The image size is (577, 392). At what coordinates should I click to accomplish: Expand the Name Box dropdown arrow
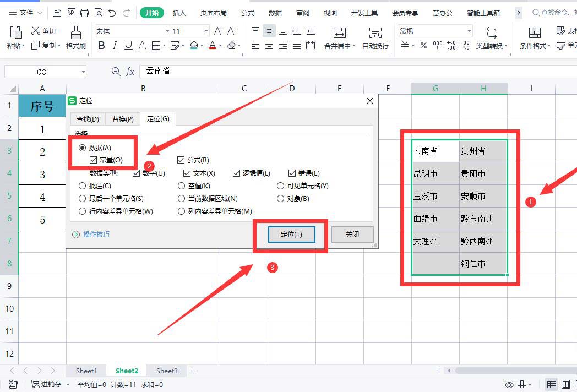click(x=83, y=72)
